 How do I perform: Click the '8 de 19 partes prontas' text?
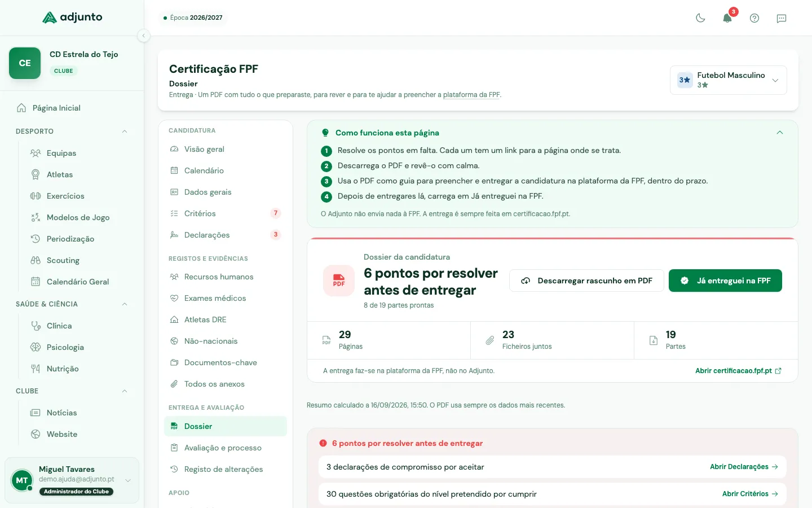pyautogui.click(x=399, y=305)
